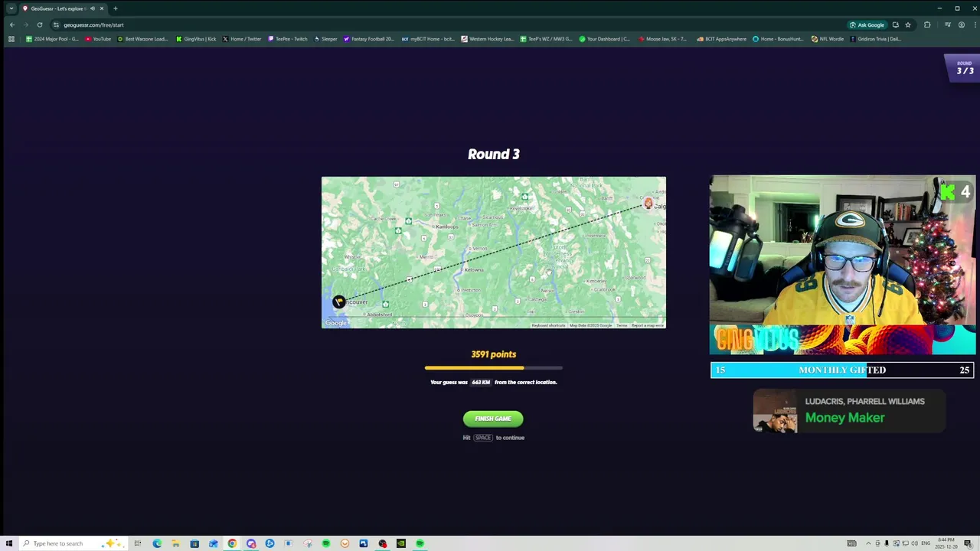Open the Gridiron Trivia bookmark
The image size is (980, 551).
click(x=875, y=39)
